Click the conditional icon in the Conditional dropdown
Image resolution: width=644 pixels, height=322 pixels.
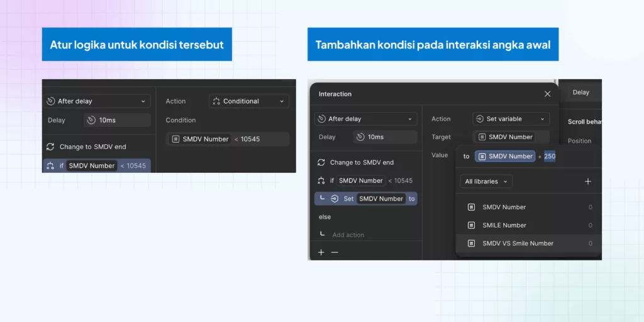pos(216,101)
